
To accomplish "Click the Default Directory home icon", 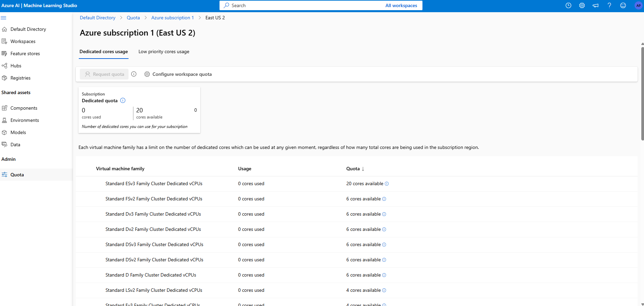I will pyautogui.click(x=4, y=29).
